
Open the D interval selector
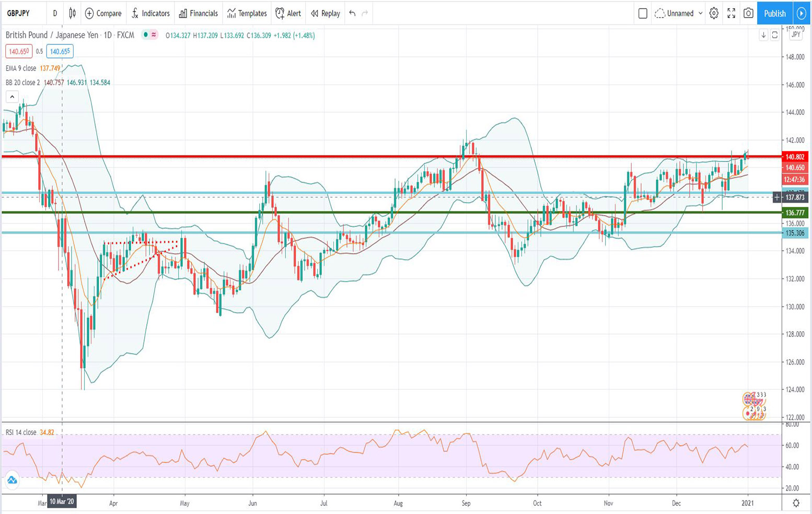(x=54, y=14)
